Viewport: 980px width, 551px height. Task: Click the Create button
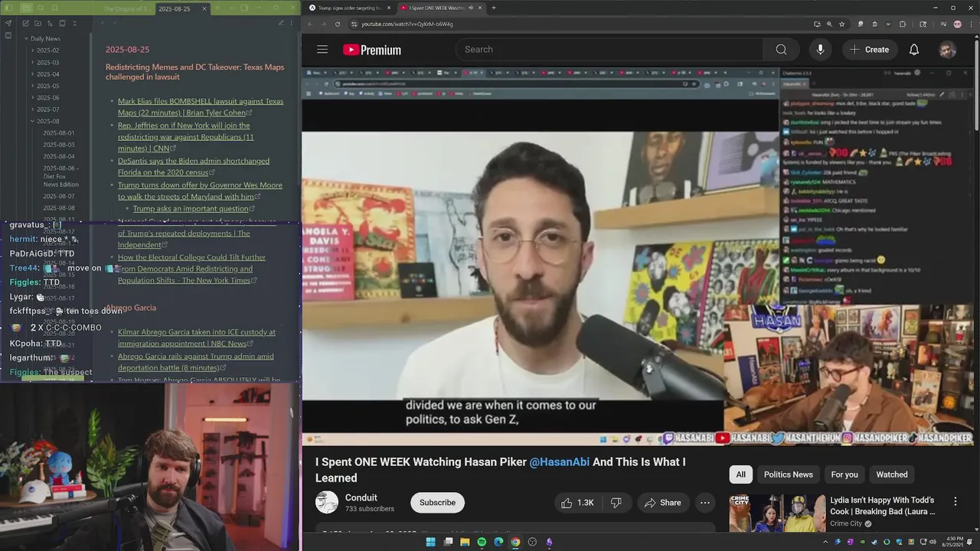click(x=869, y=50)
